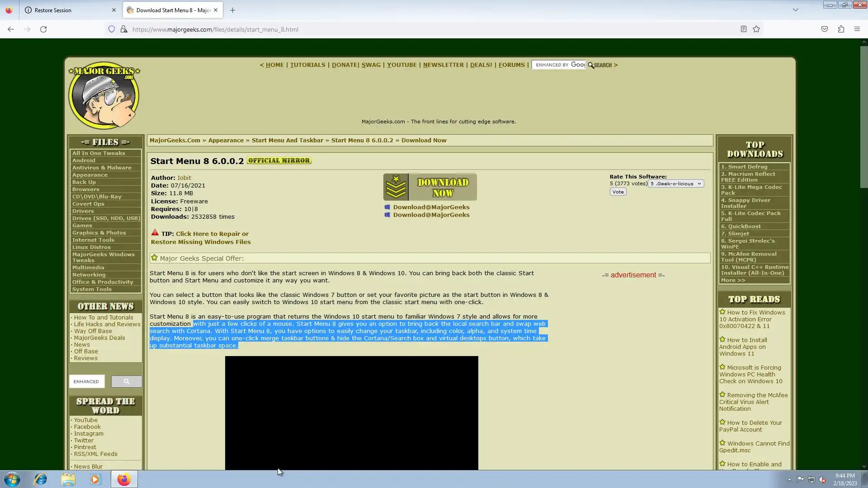The height and width of the screenshot is (488, 868).
Task: Open the TUTORIALS navigation link
Action: (x=307, y=65)
